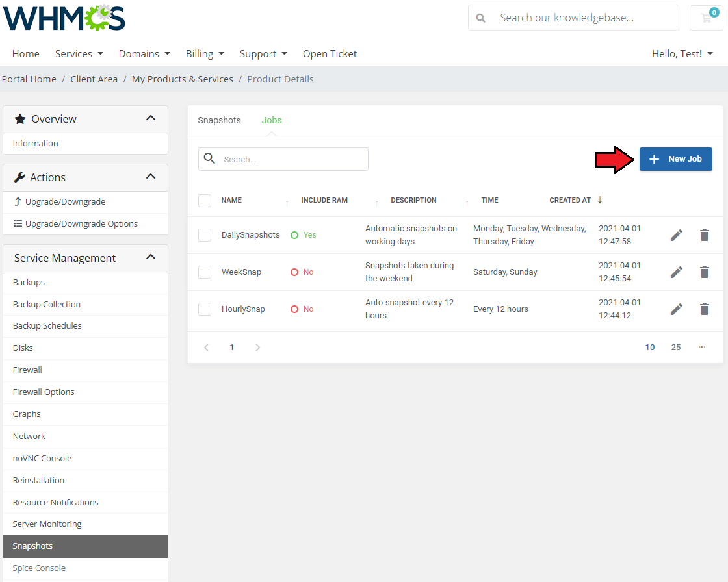Click the knowledgebase search magnifier icon
The image size is (728, 582).
point(480,18)
